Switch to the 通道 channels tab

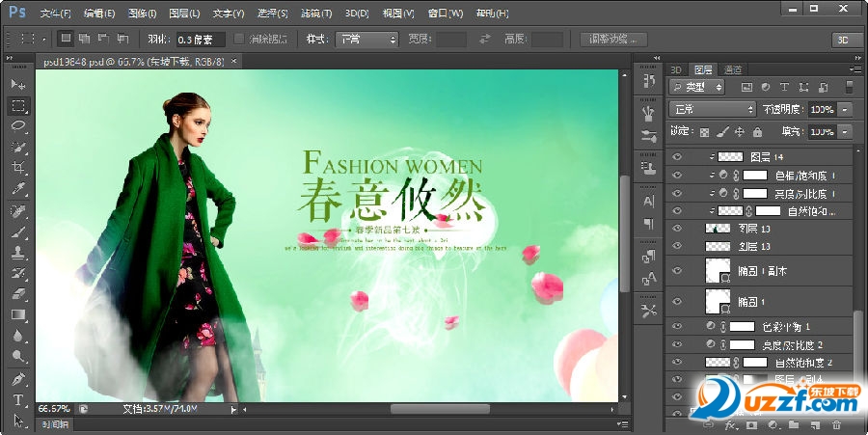(733, 69)
